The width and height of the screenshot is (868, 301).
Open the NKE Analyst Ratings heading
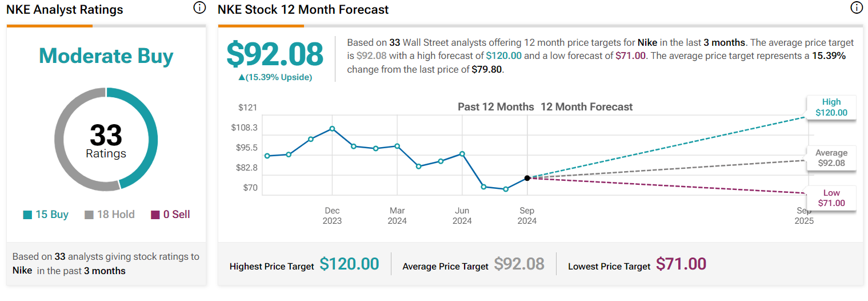click(x=65, y=10)
